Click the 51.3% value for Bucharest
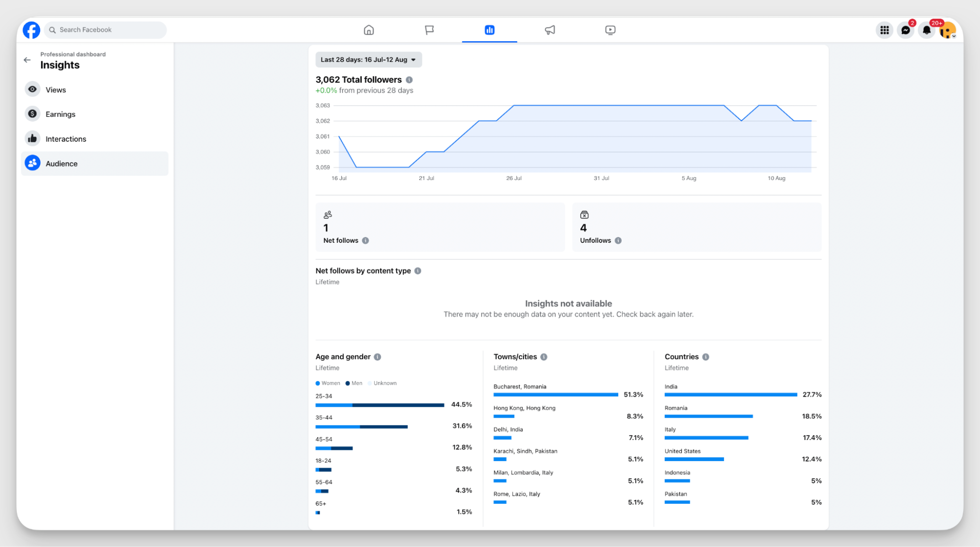This screenshot has height=547, width=980. (633, 394)
